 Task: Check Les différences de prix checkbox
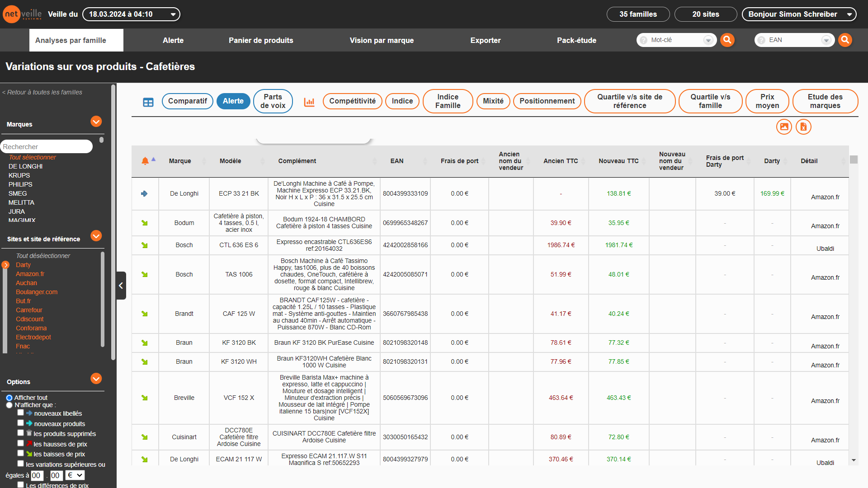tap(20, 485)
